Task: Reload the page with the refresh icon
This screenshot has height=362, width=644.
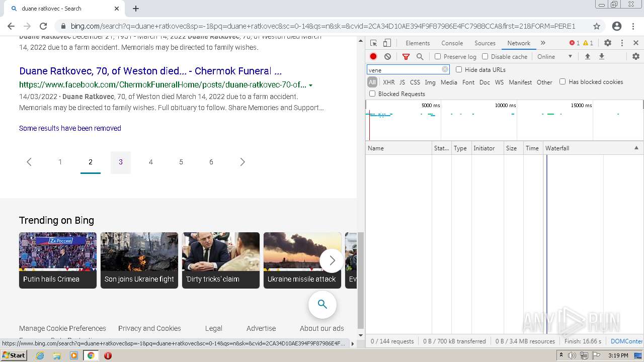Action: pos(43,26)
